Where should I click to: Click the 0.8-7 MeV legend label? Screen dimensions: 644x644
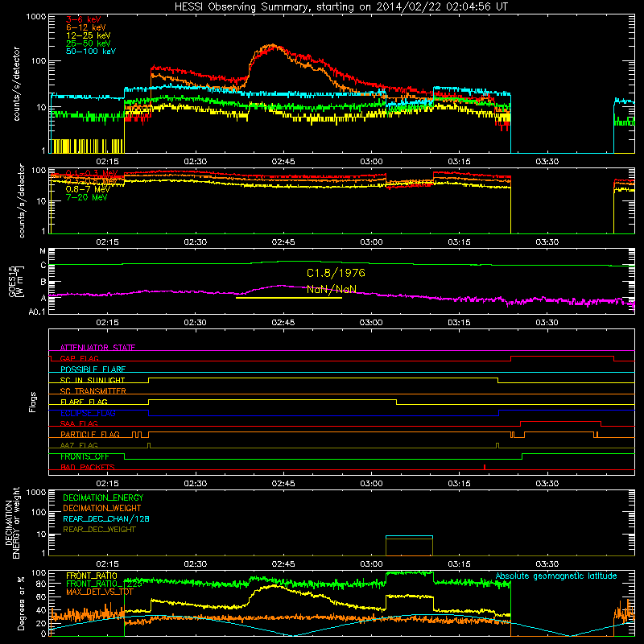click(x=88, y=189)
